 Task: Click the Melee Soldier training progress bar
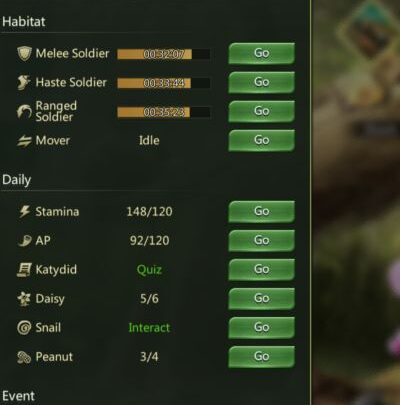164,54
